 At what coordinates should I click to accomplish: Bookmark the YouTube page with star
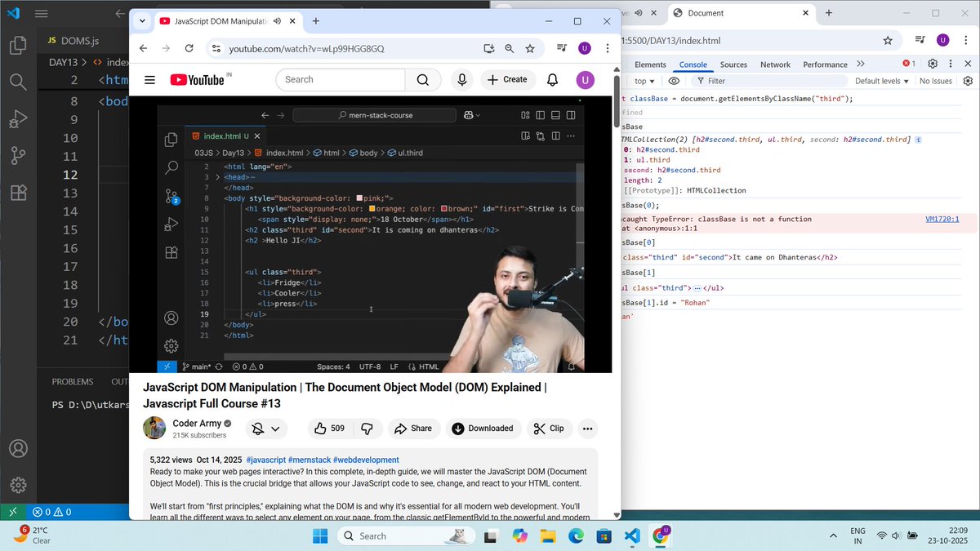pos(530,49)
